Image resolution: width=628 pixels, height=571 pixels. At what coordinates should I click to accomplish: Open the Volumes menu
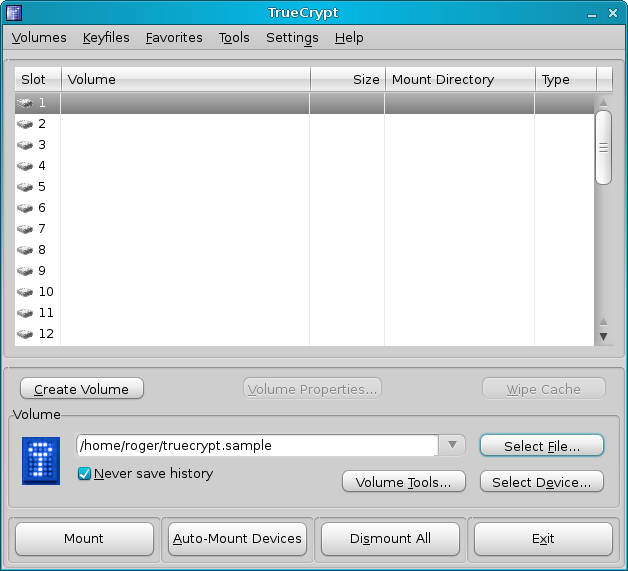pos(39,38)
